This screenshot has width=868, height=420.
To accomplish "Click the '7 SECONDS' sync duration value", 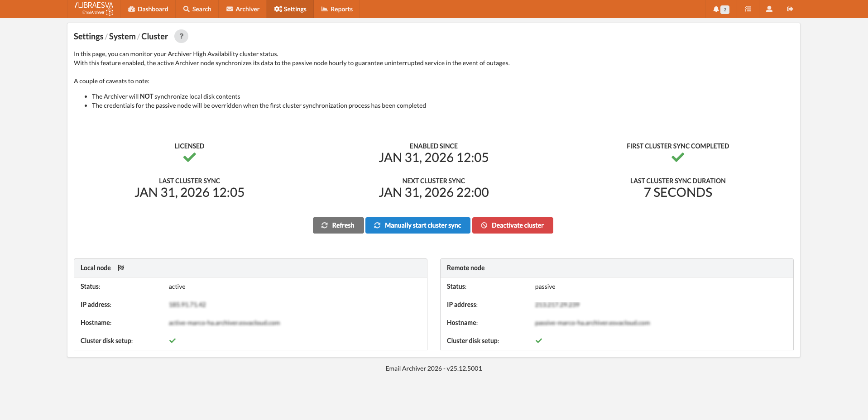I will pos(678,192).
